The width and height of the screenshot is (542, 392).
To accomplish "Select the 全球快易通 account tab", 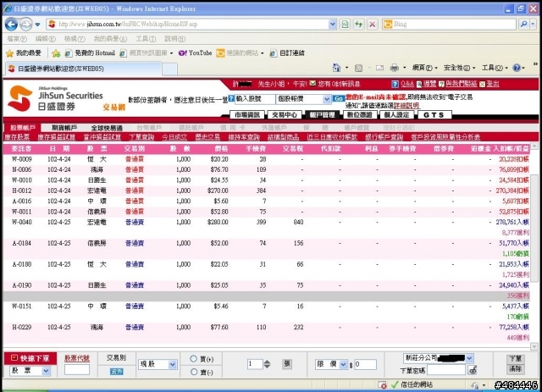I will [x=107, y=128].
